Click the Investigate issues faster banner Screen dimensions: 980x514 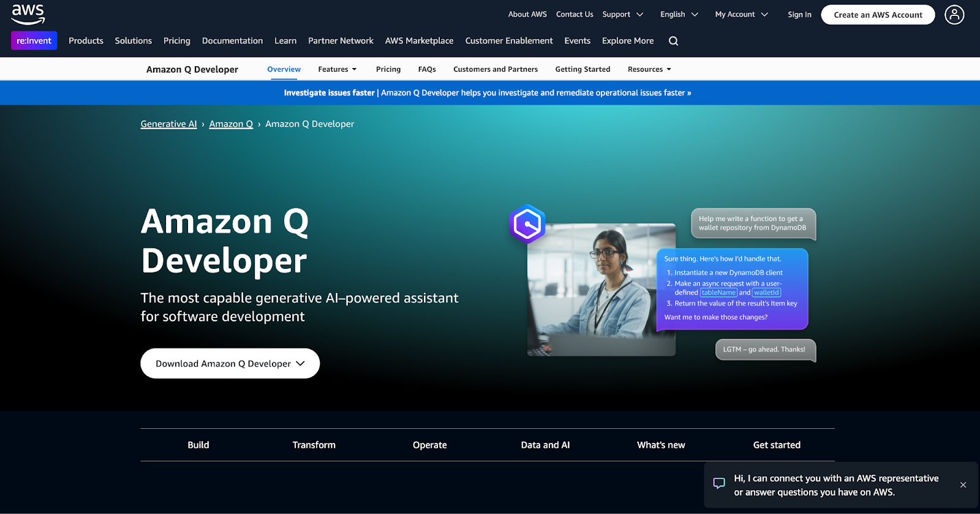tap(488, 93)
